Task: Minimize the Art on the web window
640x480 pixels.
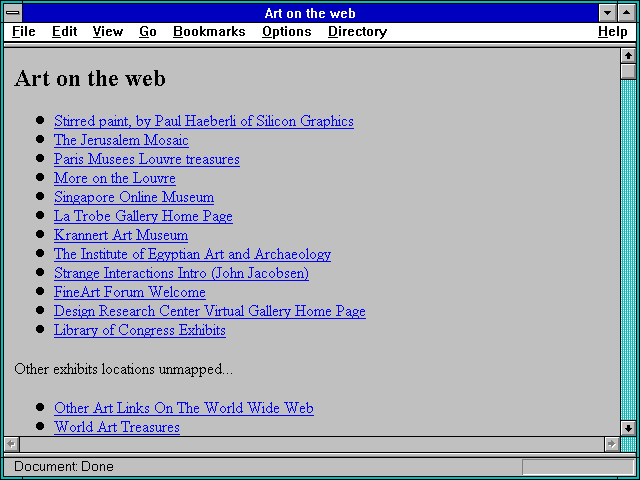Action: pyautogui.click(x=607, y=13)
